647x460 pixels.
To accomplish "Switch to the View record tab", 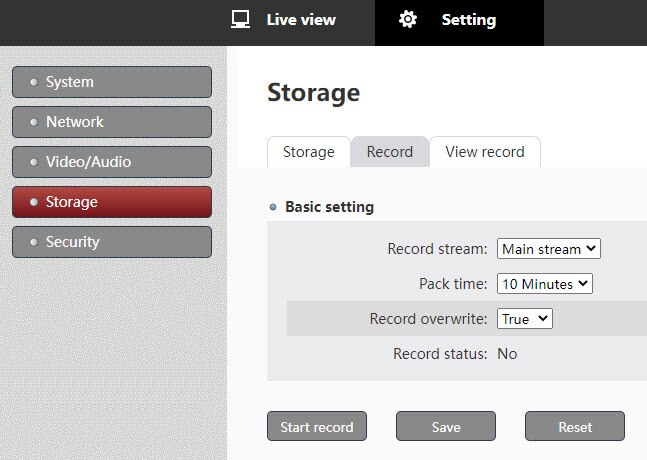I will (x=485, y=152).
